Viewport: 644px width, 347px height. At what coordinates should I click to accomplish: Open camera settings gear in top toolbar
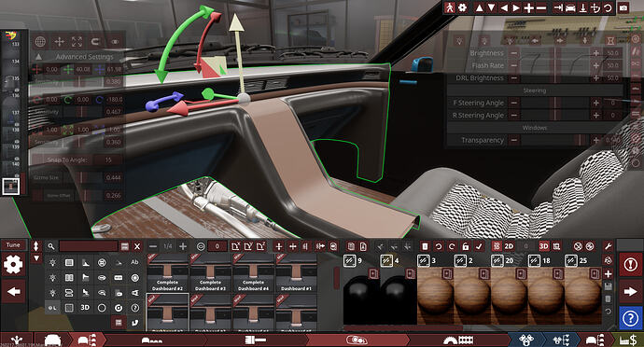(463, 7)
